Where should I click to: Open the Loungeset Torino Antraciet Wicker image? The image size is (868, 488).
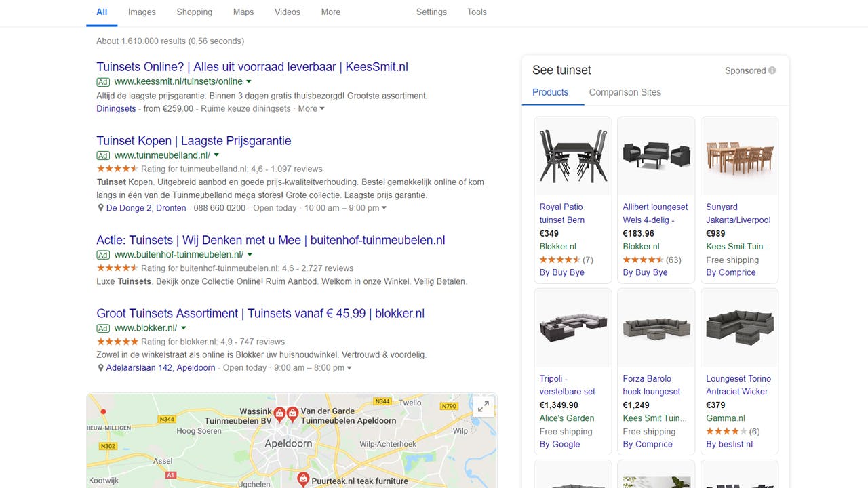pos(739,328)
